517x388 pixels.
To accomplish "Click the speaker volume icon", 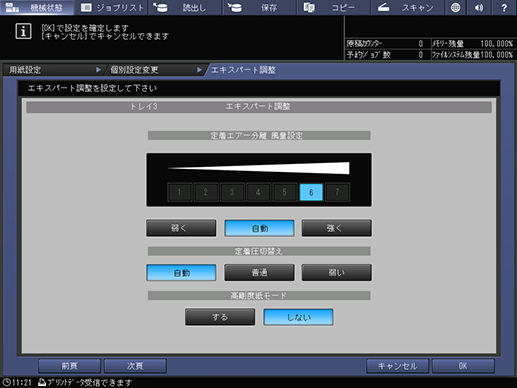I will (479, 7).
